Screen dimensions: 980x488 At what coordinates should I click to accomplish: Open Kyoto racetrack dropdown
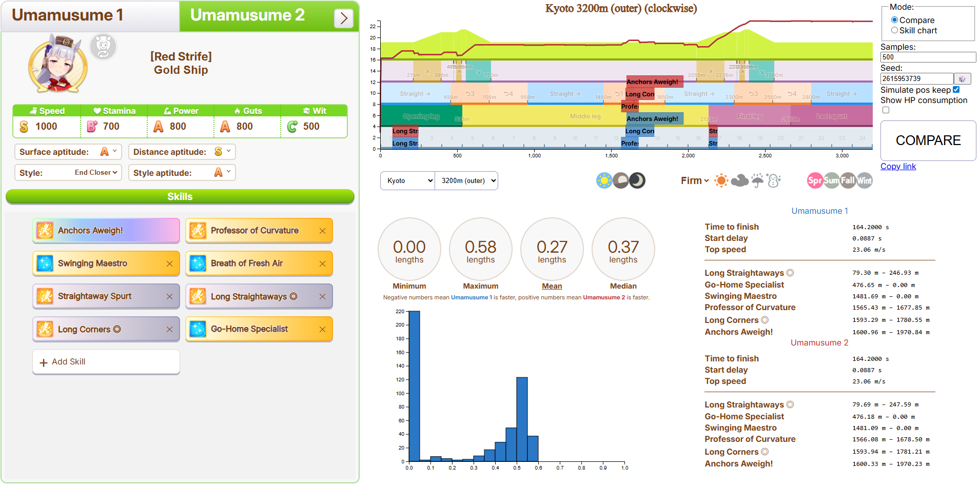[408, 180]
